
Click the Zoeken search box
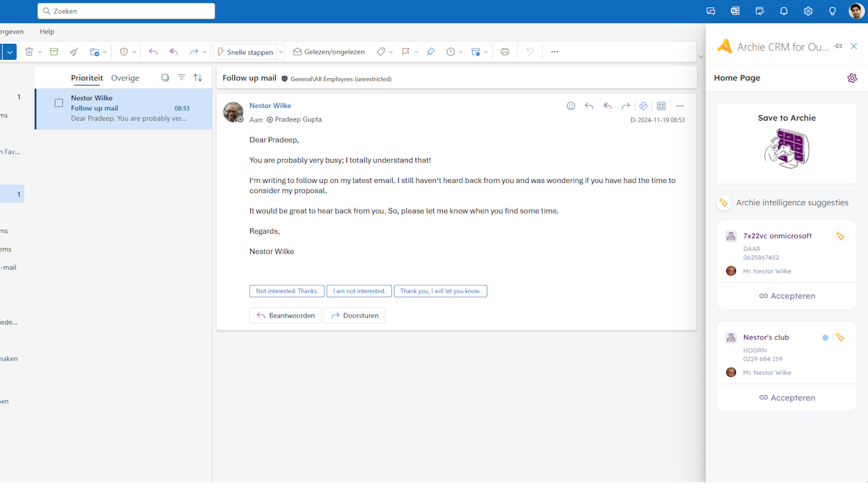coord(126,11)
